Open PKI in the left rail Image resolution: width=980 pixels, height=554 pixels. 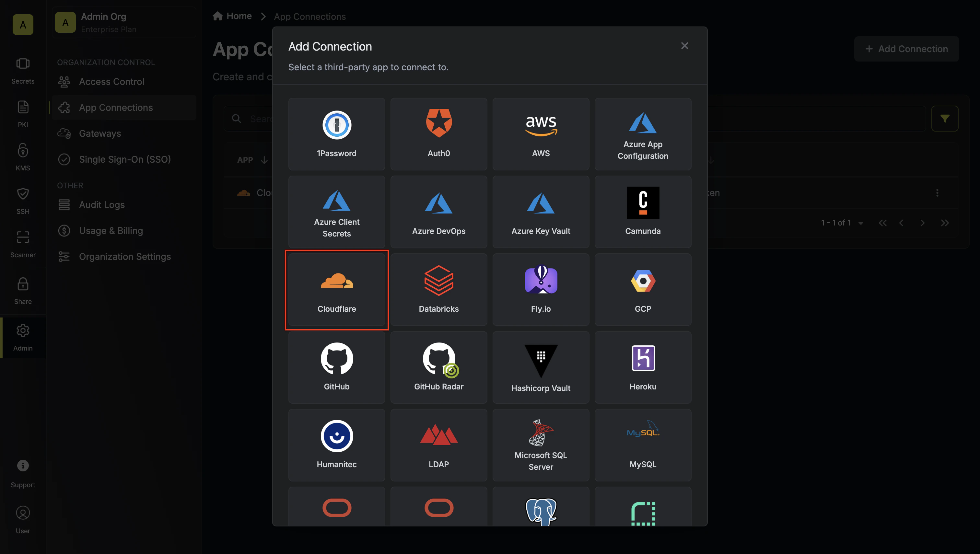tap(23, 114)
